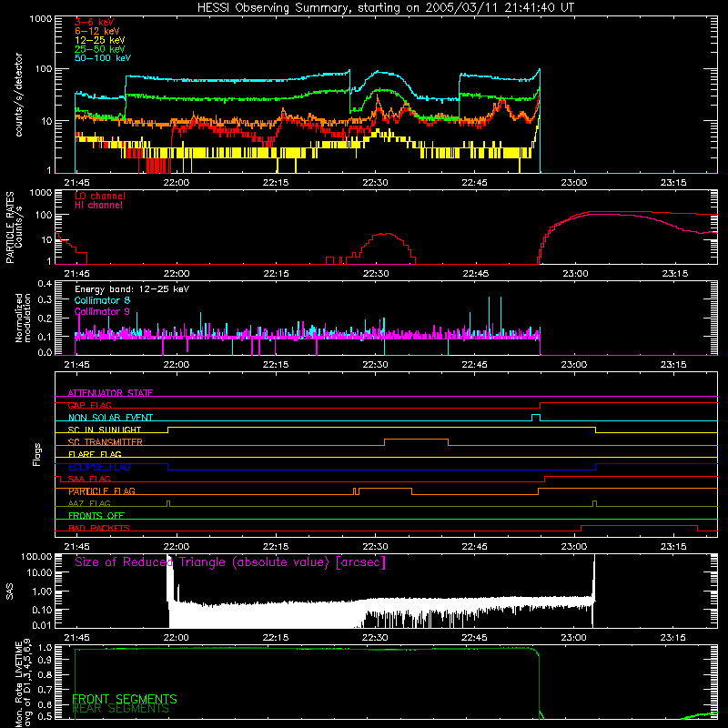The height and width of the screenshot is (728, 728).
Task: Click the "SAS" axis label
Action: coord(10,591)
